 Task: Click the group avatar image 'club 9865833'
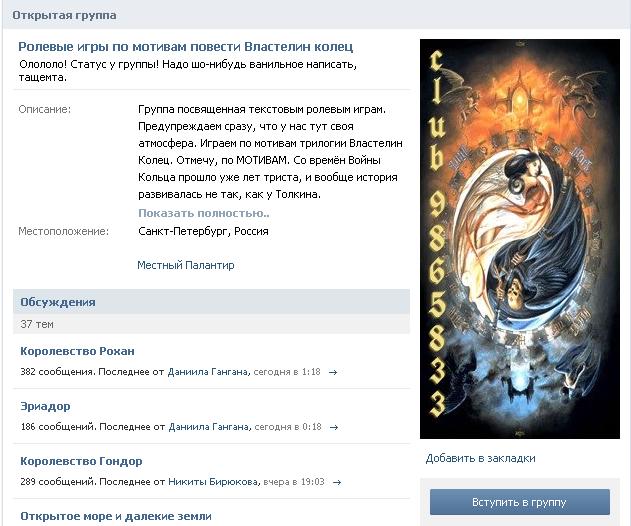pyautogui.click(x=520, y=239)
